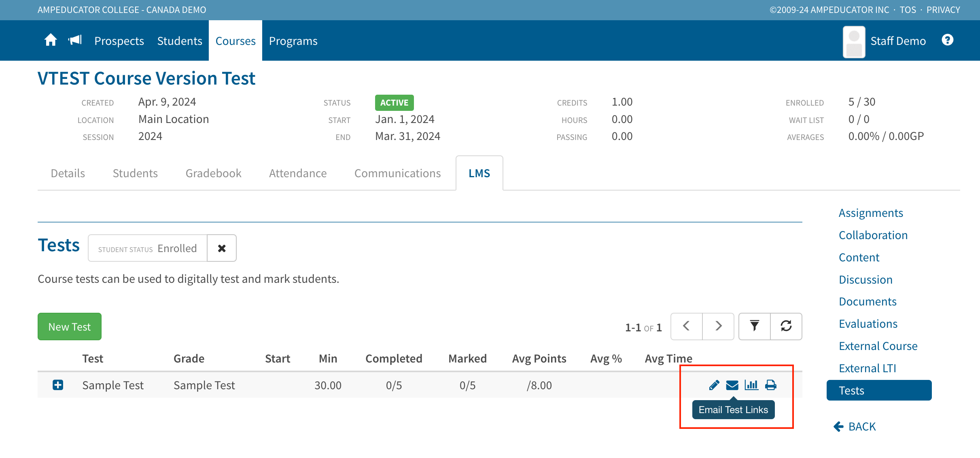Edit Sample Test with pencil icon
Viewport: 980px width, 458px height.
coord(714,385)
